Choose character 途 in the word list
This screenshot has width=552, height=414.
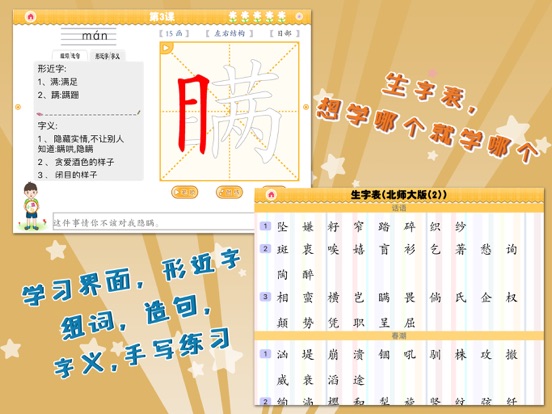coord(358,380)
